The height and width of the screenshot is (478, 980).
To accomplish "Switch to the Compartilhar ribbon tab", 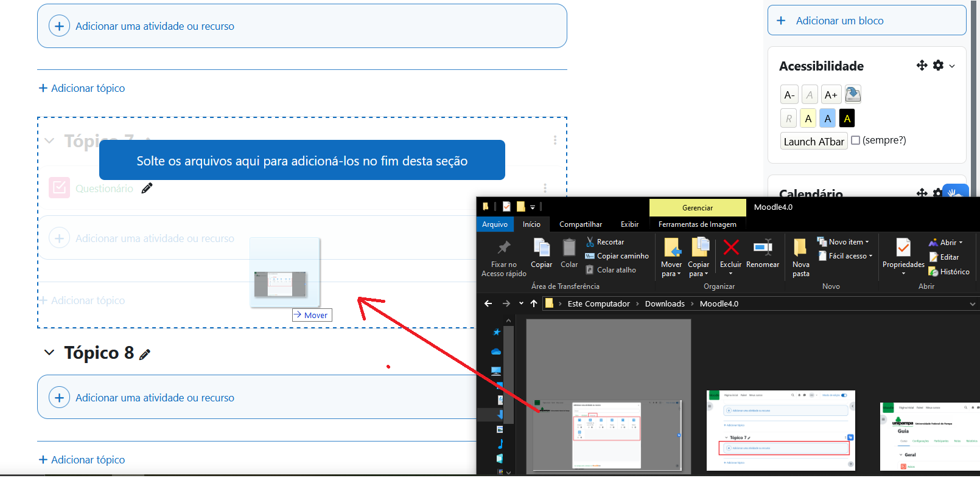I will 580,224.
